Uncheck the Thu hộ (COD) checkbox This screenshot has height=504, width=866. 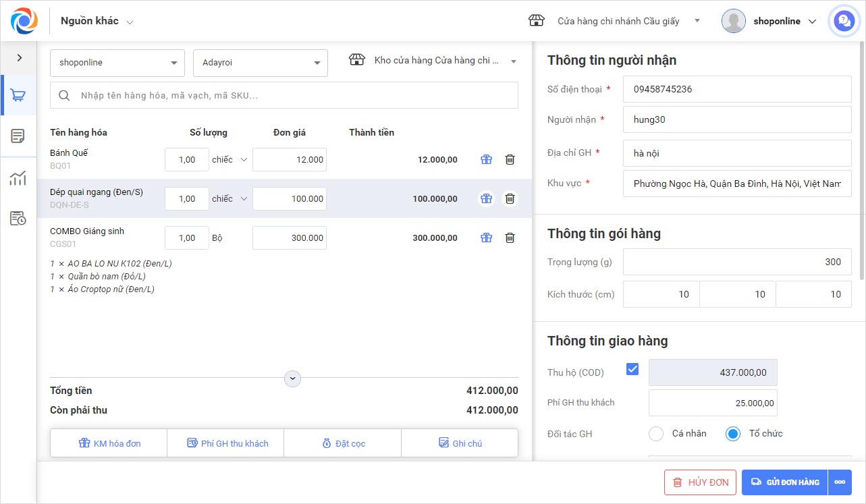pos(632,369)
